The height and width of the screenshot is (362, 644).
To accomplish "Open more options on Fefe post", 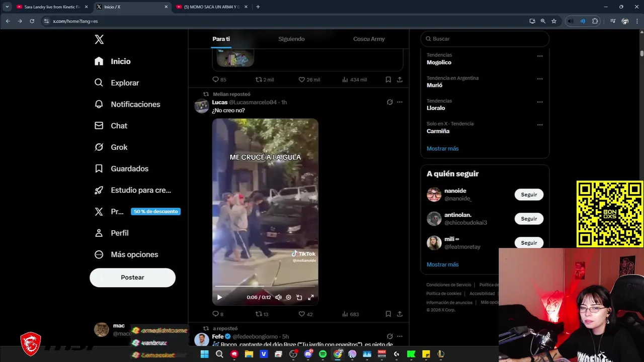I will click(399, 336).
